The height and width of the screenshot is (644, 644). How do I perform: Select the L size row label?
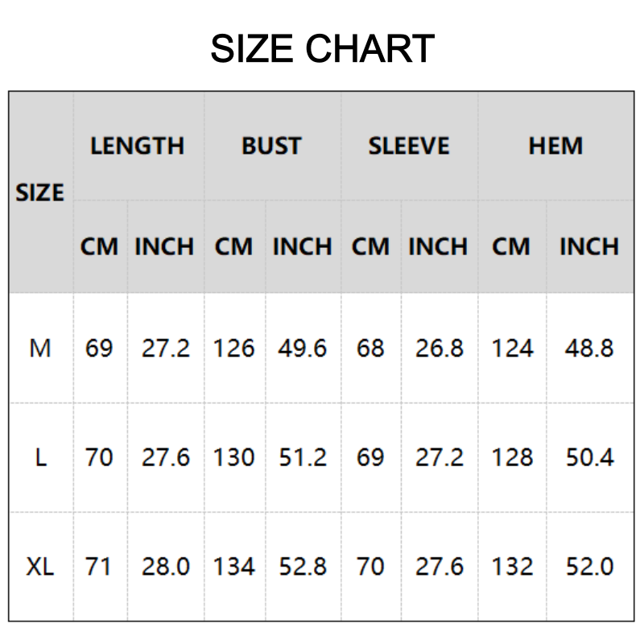(x=40, y=457)
